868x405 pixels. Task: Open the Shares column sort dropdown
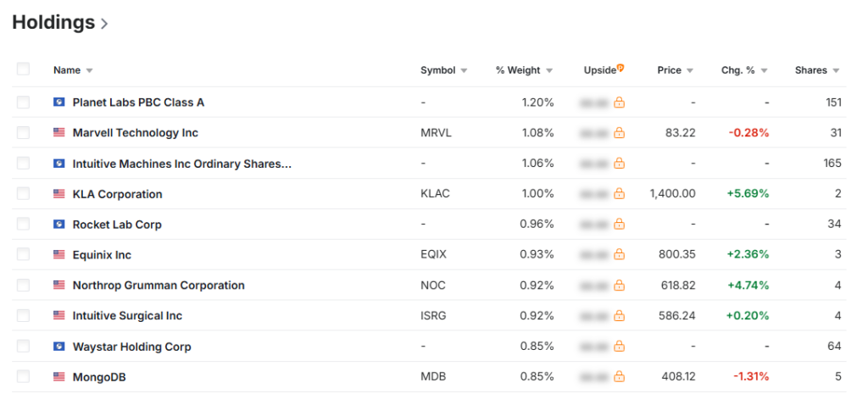836,70
